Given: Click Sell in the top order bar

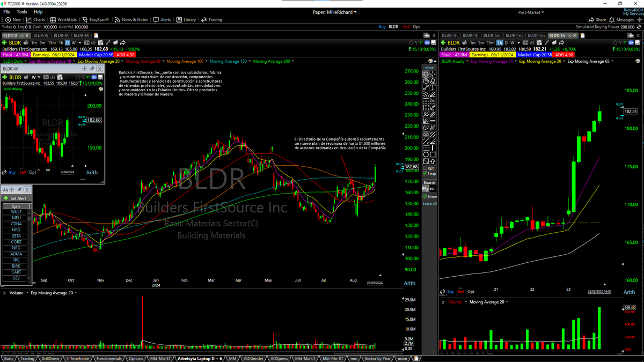Looking at the screenshot, I should click(x=406, y=27).
